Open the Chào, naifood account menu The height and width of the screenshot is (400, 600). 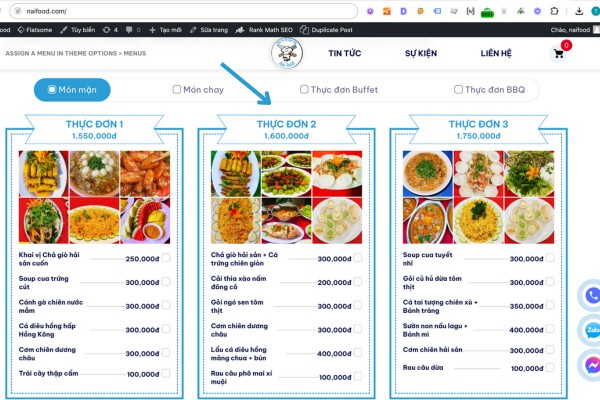click(x=570, y=29)
